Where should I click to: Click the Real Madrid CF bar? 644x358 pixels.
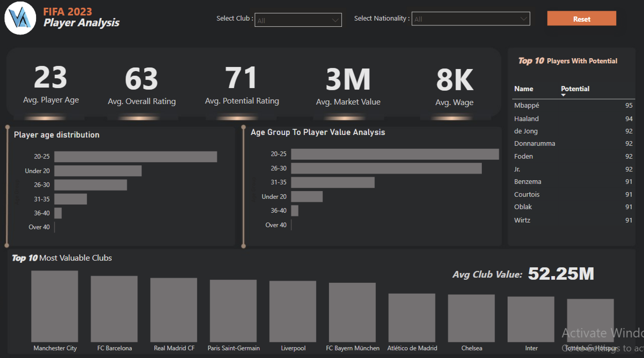coord(173,310)
